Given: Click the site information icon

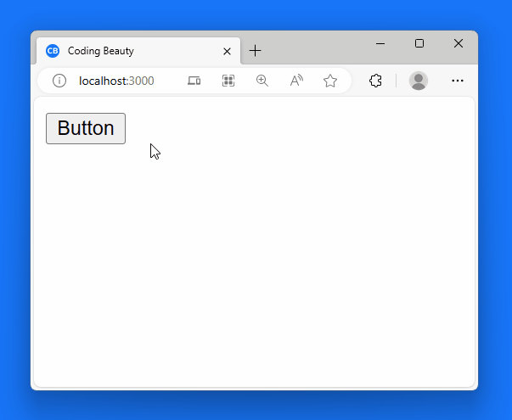Looking at the screenshot, I should click(59, 81).
